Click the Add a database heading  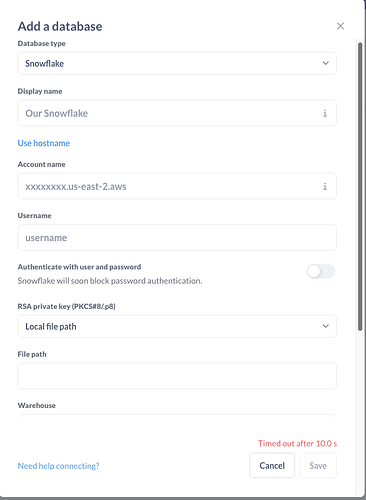tap(60, 26)
